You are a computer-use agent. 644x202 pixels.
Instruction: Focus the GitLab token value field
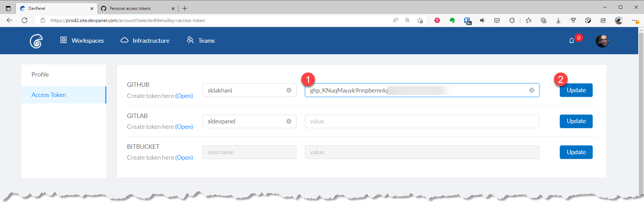422,121
